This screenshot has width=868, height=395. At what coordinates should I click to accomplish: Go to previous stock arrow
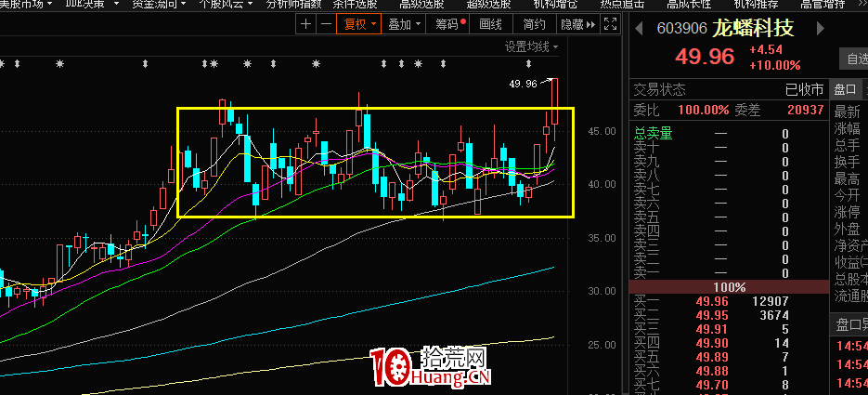tap(639, 28)
